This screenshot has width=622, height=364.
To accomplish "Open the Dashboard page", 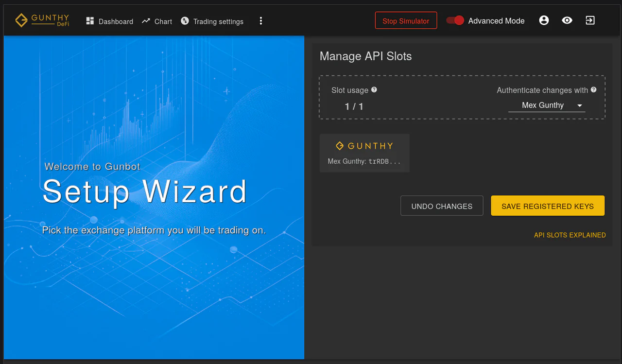I will point(109,21).
